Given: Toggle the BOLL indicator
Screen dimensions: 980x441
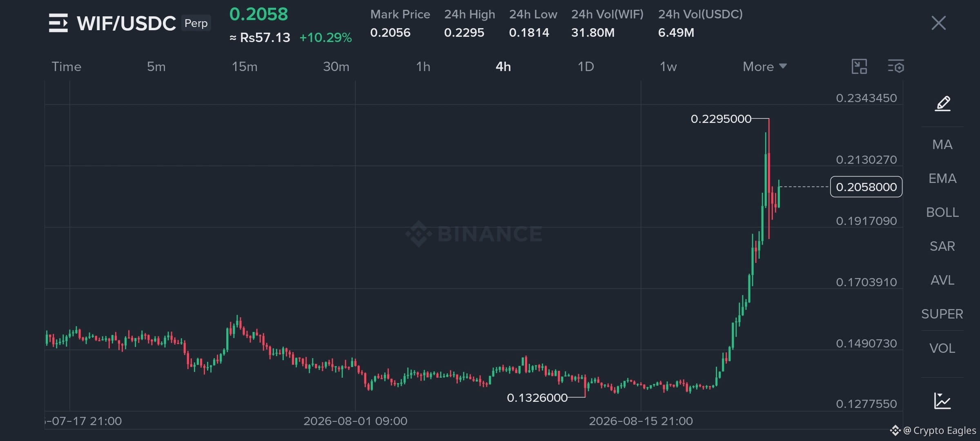Looking at the screenshot, I should tap(942, 212).
